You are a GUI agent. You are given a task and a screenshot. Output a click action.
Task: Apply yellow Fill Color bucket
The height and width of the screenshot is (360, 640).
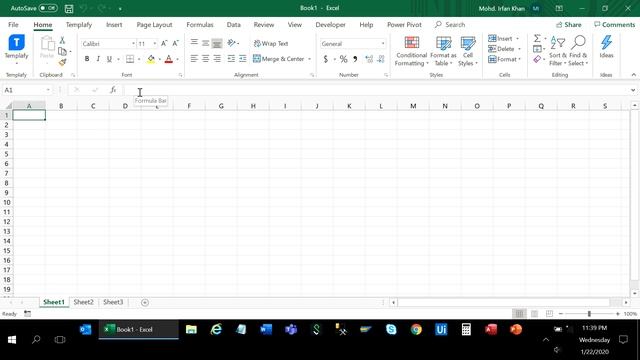[x=151, y=59]
